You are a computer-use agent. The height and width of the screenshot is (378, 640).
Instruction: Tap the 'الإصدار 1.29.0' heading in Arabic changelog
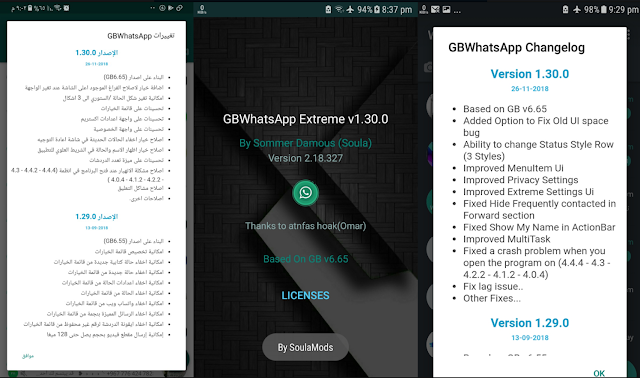(97, 217)
